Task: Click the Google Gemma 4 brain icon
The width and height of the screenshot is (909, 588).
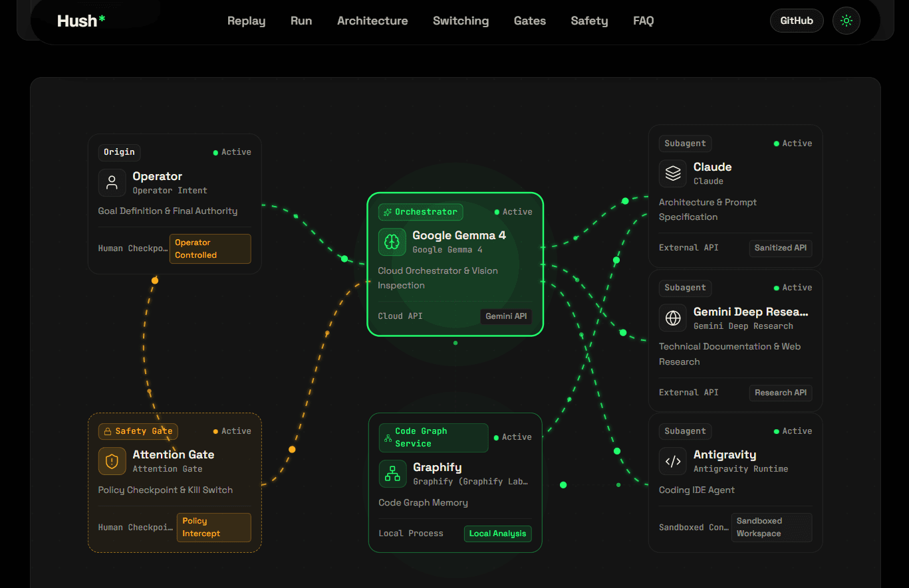Action: point(392,242)
